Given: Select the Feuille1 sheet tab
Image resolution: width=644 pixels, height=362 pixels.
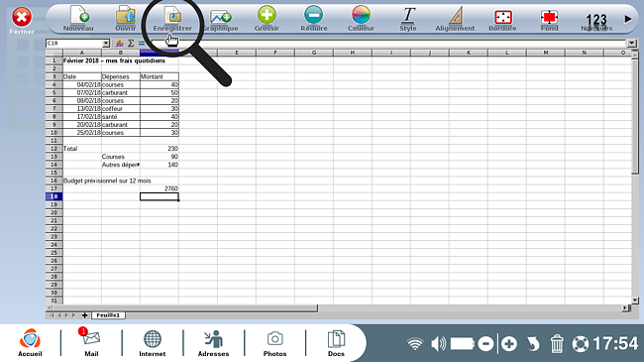Looking at the screenshot, I should coord(108,315).
